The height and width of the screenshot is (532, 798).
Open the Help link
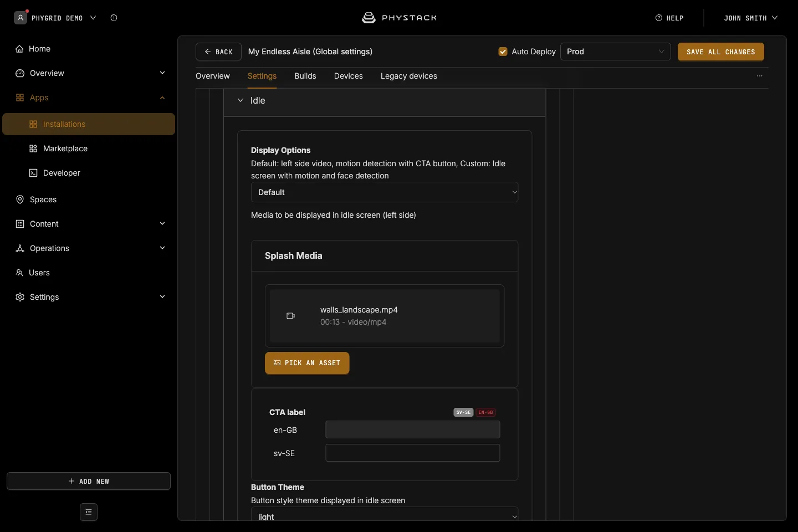669,18
